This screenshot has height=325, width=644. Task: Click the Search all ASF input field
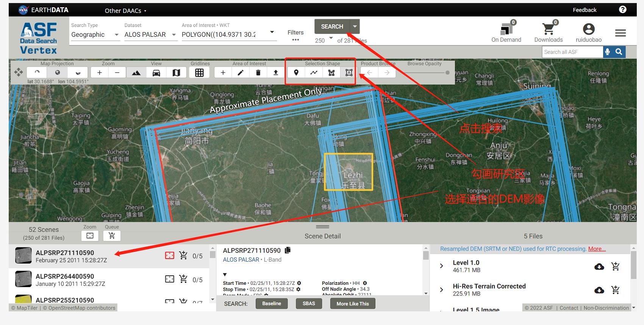tap(572, 52)
